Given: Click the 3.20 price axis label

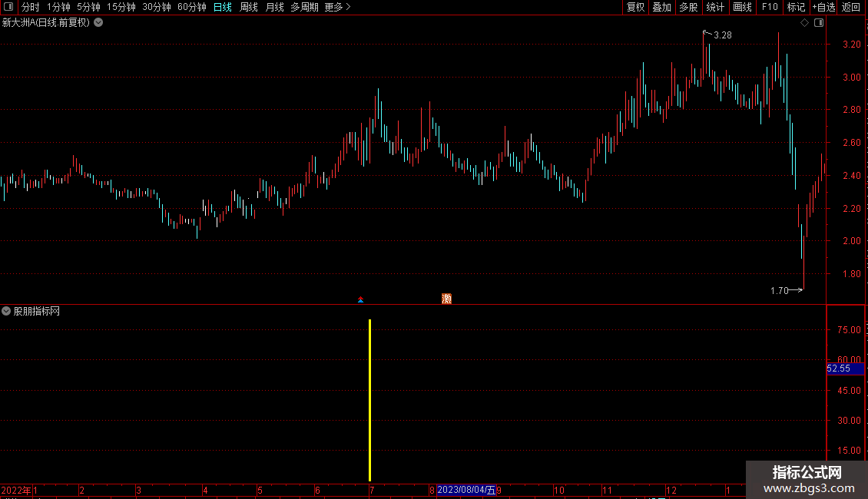Looking at the screenshot, I should (x=851, y=45).
